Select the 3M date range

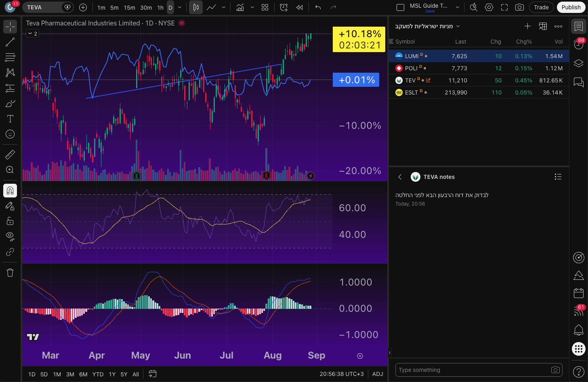[70, 374]
